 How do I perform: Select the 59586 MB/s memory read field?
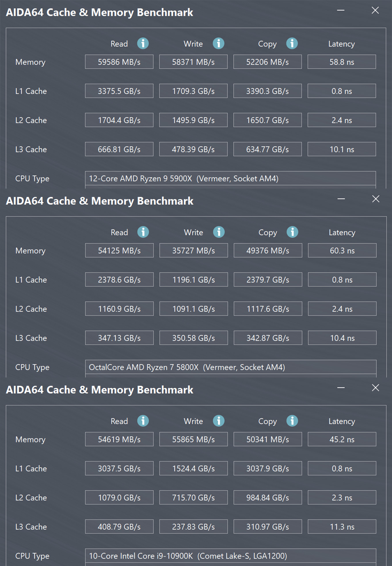(119, 62)
